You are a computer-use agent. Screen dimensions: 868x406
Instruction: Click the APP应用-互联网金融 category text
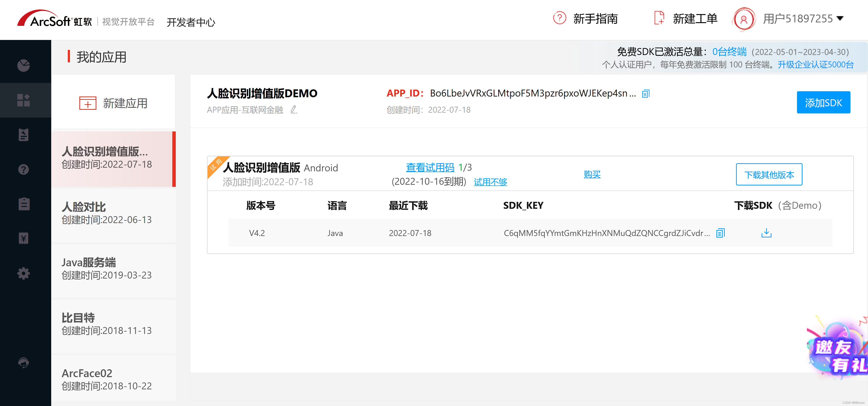point(245,110)
